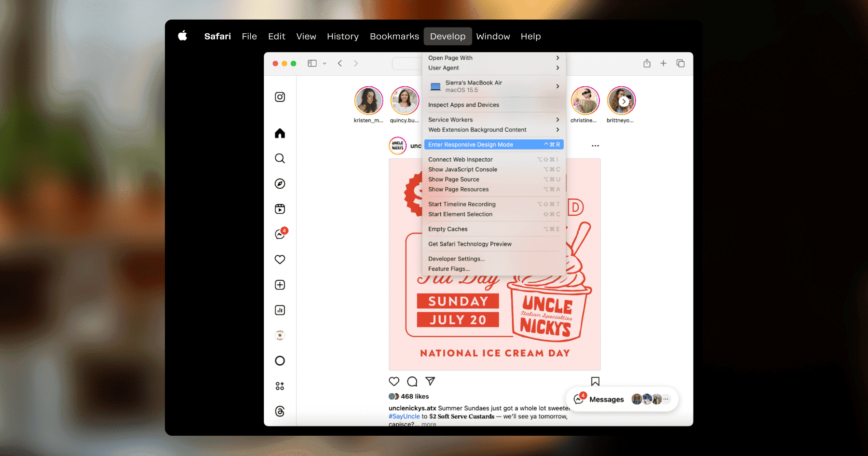The image size is (868, 456).
Task: Choose Show JavaScript Console menu item
Action: pos(494,169)
